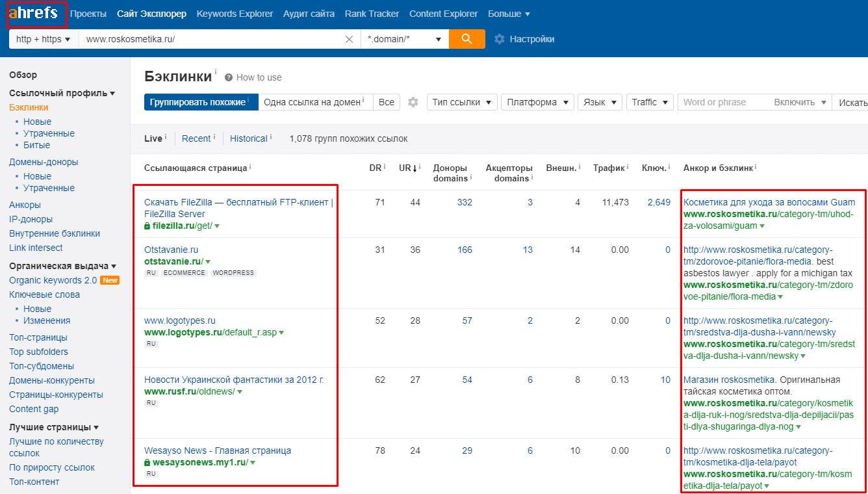
Task: Click the lock icon beside wesaysonews.my1.ru/
Action: coord(147,462)
